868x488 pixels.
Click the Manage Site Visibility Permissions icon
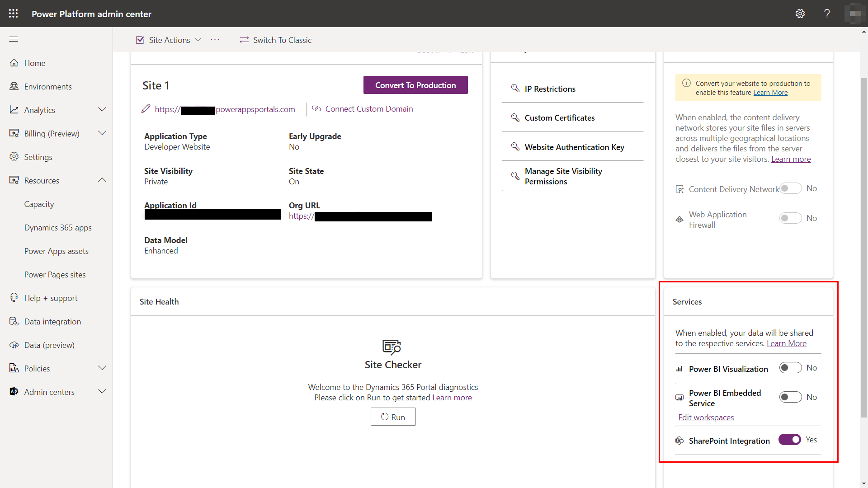(514, 176)
